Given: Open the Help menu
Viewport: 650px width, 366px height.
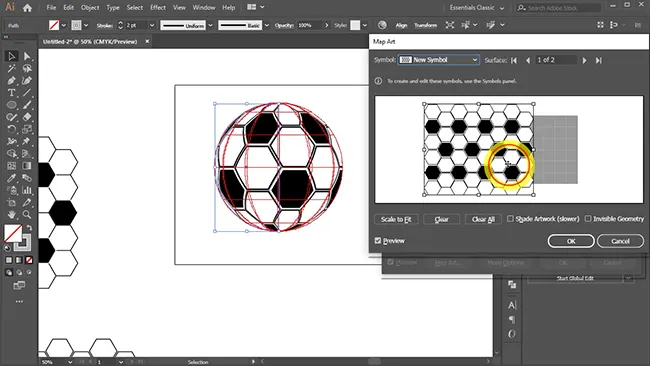Looking at the screenshot, I should (x=228, y=7).
